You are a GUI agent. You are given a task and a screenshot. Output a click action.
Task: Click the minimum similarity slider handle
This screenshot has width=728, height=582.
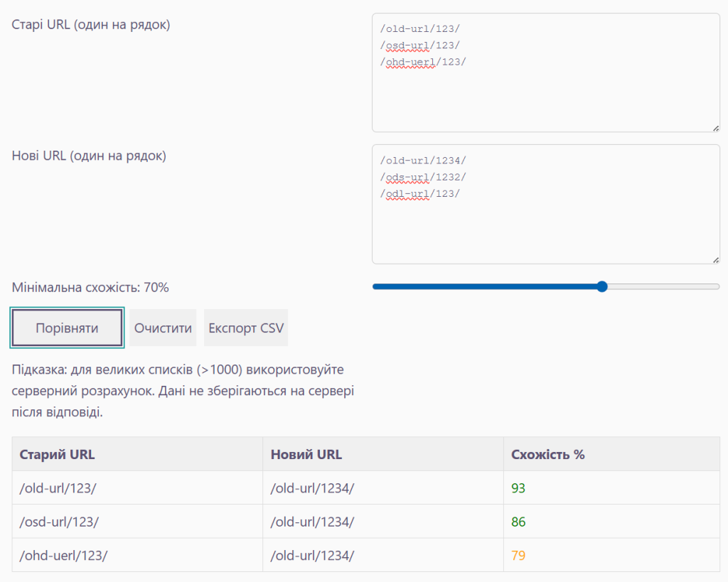click(x=602, y=286)
